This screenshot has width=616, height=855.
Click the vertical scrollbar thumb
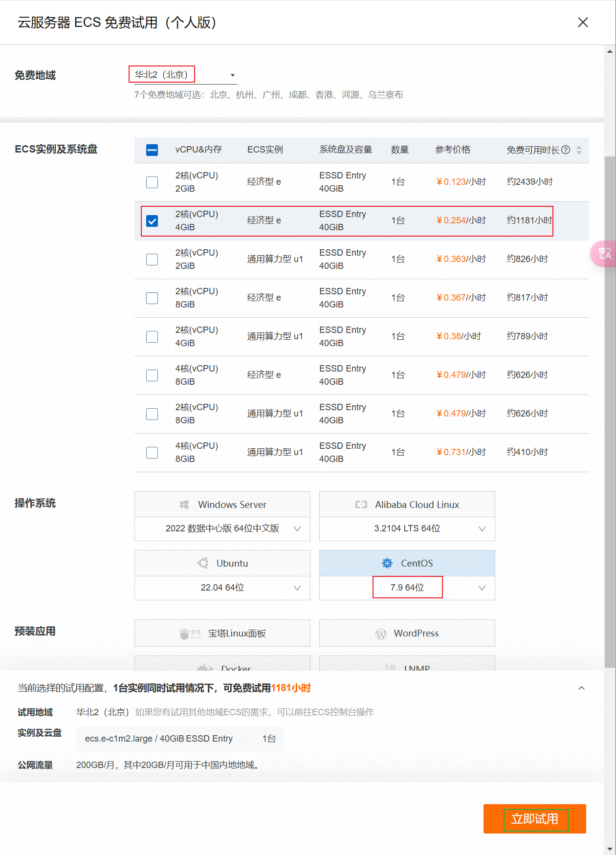point(610,412)
